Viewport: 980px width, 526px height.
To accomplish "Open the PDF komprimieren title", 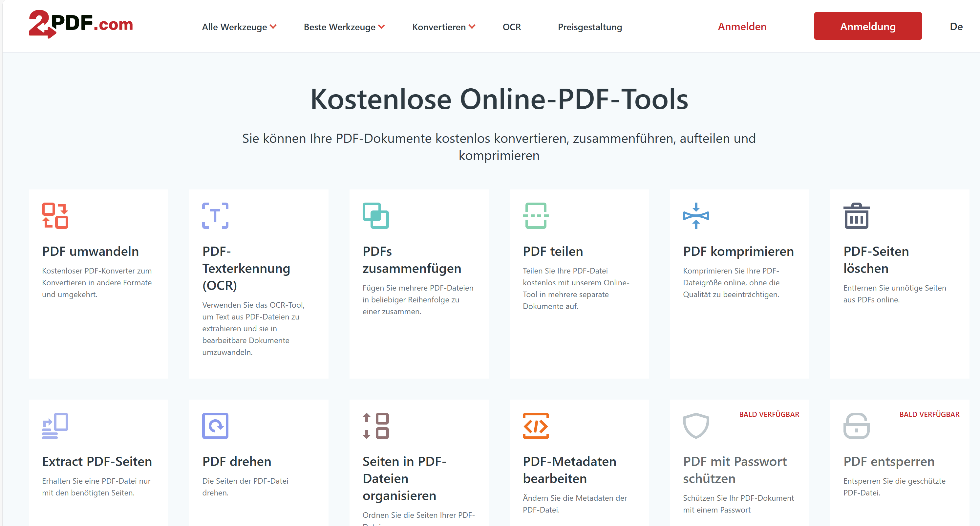I will 738,251.
